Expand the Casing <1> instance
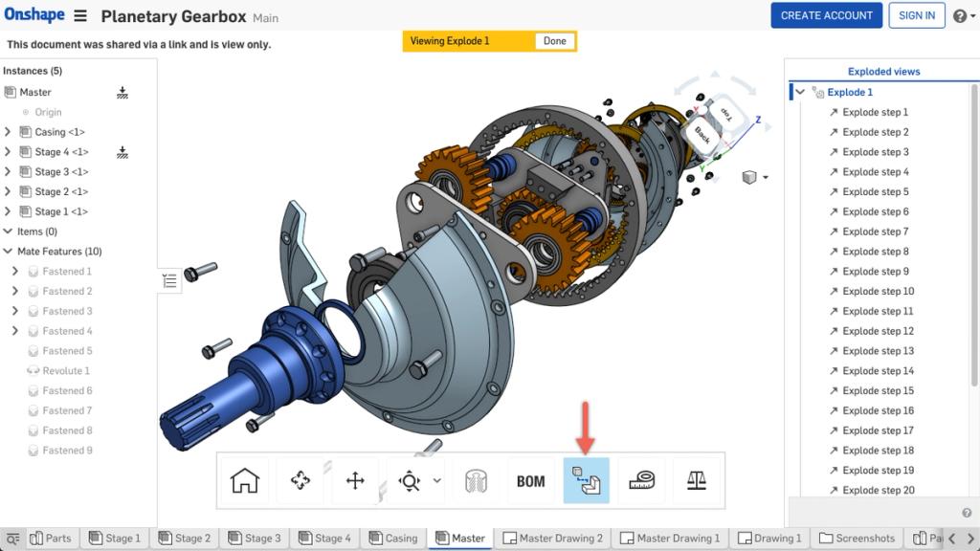Screen dimensions: 980x551 pos(9,132)
